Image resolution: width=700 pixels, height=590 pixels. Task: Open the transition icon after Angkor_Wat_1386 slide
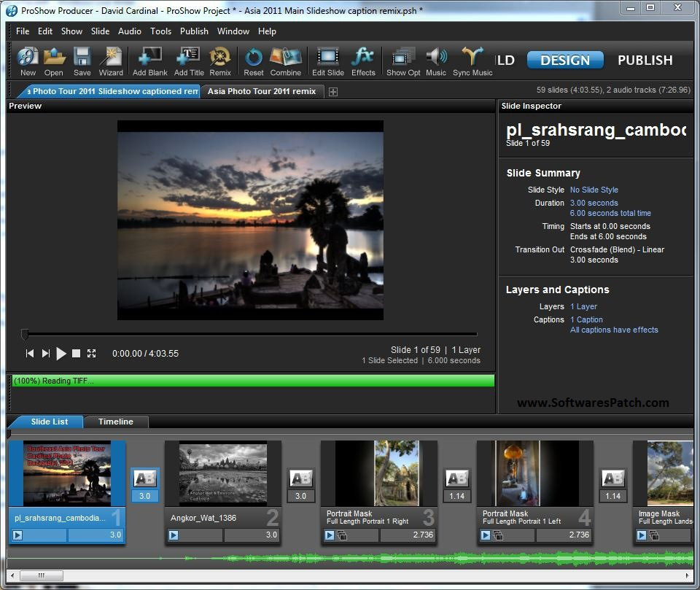(300, 478)
